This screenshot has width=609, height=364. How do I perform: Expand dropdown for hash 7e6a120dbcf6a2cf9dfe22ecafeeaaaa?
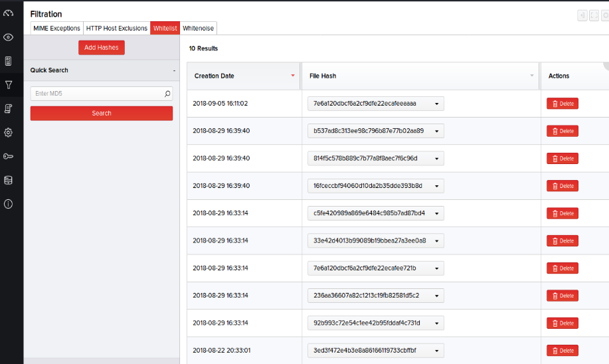coord(436,104)
